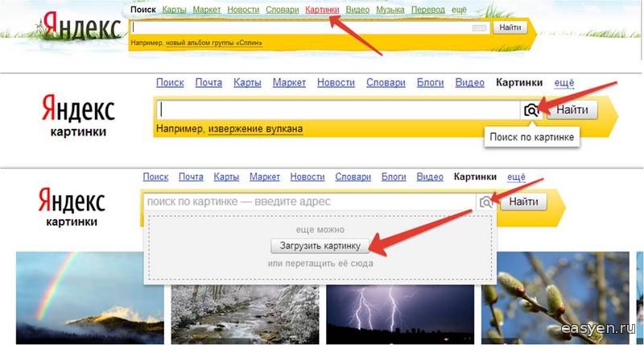The image size is (644, 345).
Task: Click the Яндекс logo with grass in the top screenshot
Action: click(x=82, y=26)
